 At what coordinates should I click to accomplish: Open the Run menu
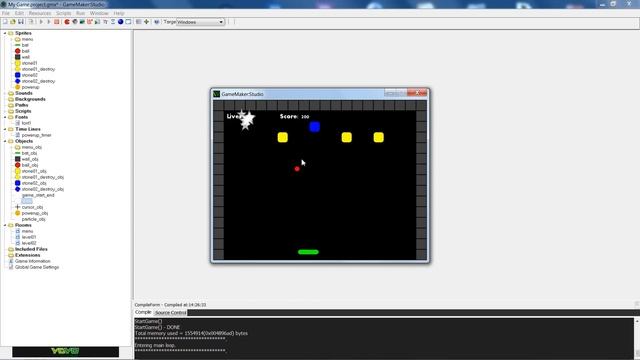tap(80, 13)
